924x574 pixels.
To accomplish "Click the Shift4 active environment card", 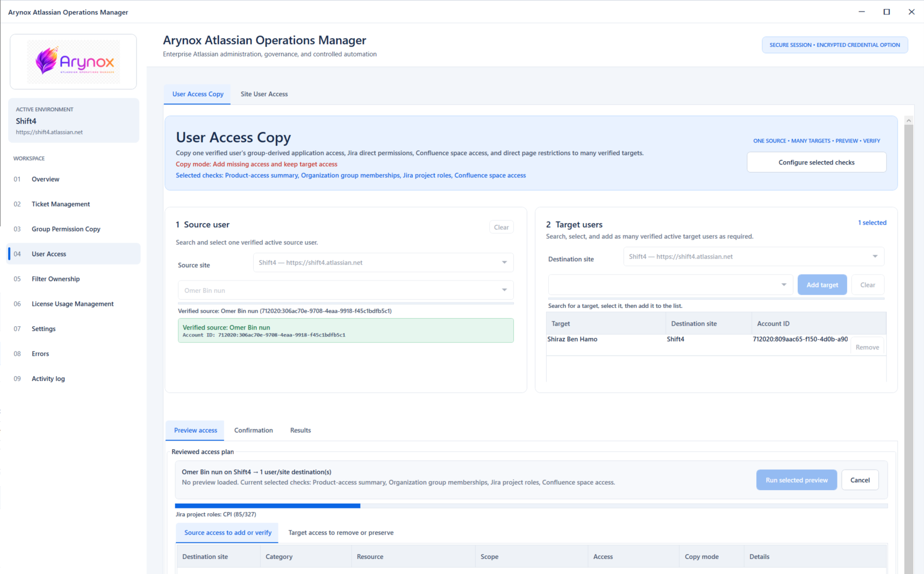I will click(74, 120).
